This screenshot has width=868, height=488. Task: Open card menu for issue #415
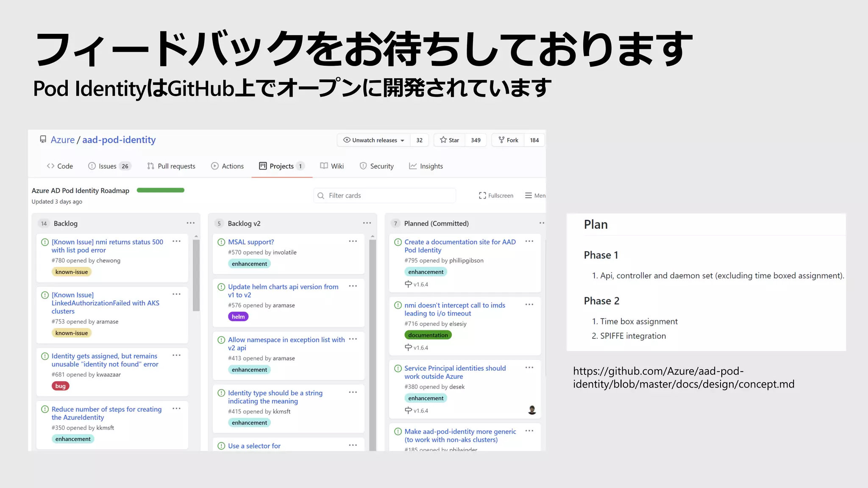(353, 392)
